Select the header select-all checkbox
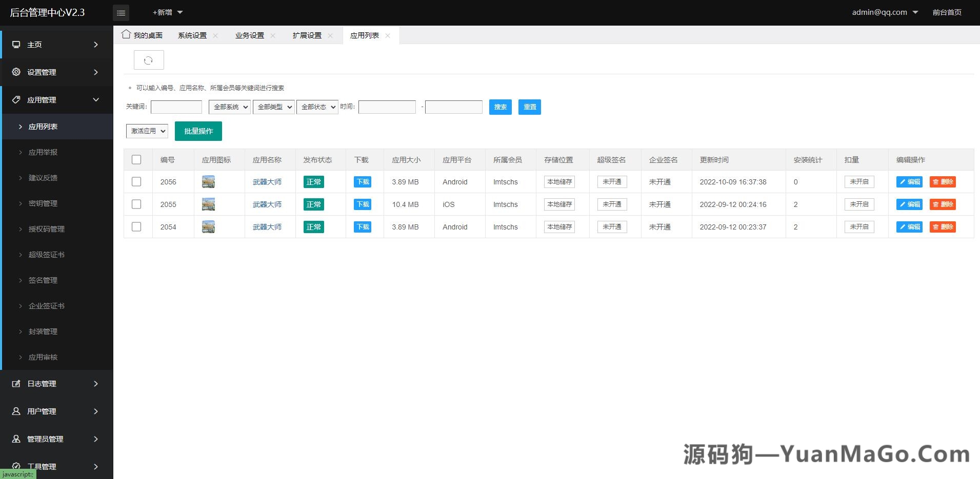 click(136, 159)
